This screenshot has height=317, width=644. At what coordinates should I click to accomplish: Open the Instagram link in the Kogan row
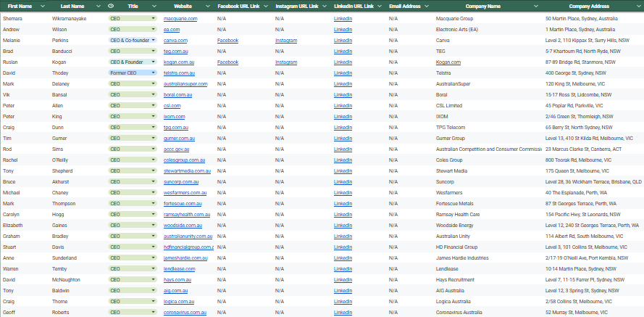click(x=286, y=62)
